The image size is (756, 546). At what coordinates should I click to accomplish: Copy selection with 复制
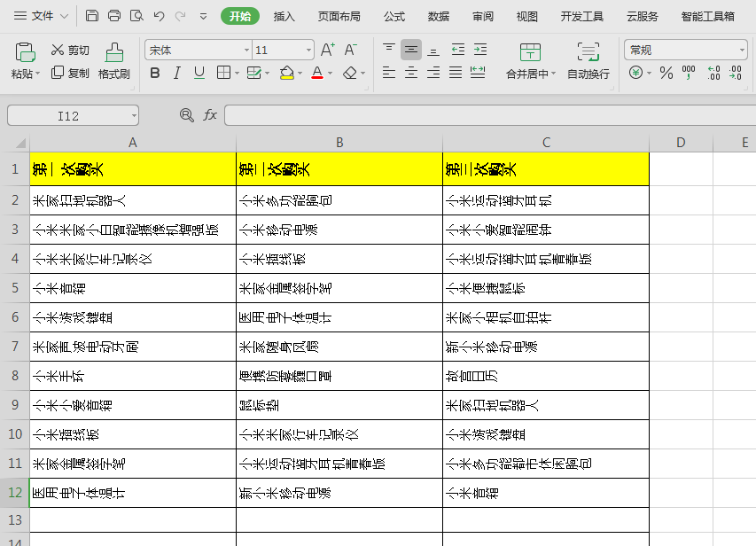(x=70, y=73)
